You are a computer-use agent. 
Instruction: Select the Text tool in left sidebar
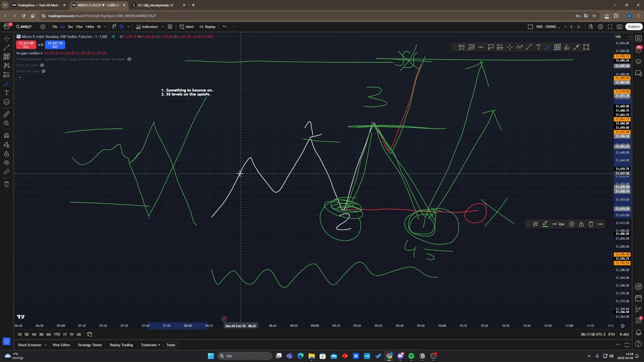coord(6,93)
